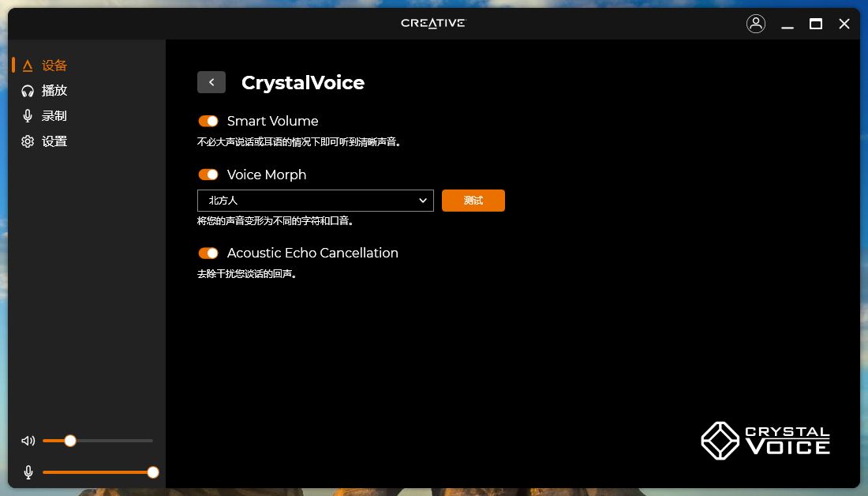The image size is (868, 496).
Task: Close the Creative app window
Action: coord(844,24)
